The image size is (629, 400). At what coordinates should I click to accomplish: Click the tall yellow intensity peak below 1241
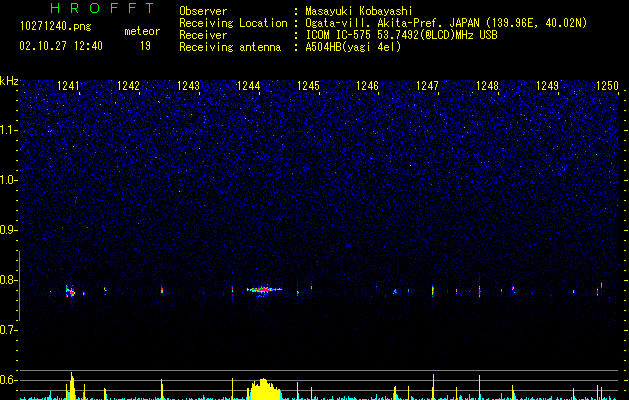click(x=71, y=386)
